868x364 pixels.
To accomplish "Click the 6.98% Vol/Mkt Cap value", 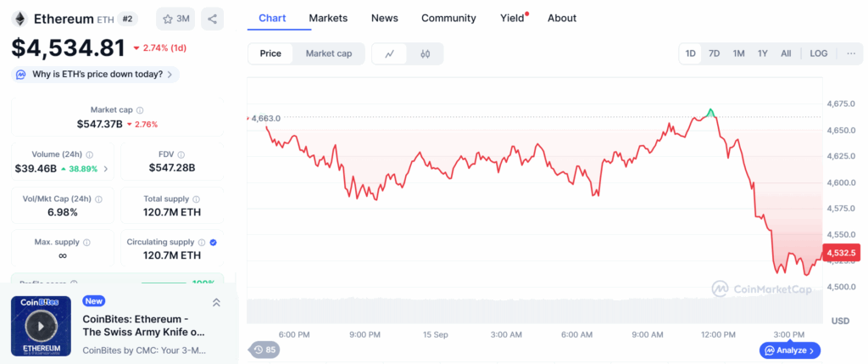I will 63,212.
